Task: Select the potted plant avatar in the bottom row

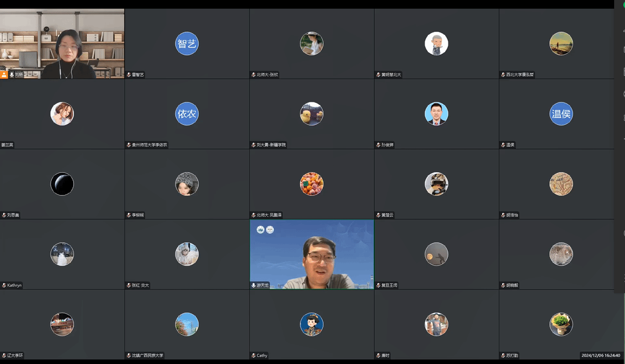Action: pyautogui.click(x=561, y=324)
